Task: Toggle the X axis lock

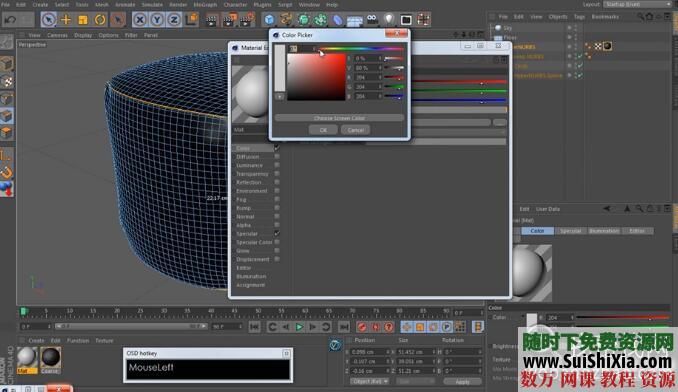Action: (139, 19)
